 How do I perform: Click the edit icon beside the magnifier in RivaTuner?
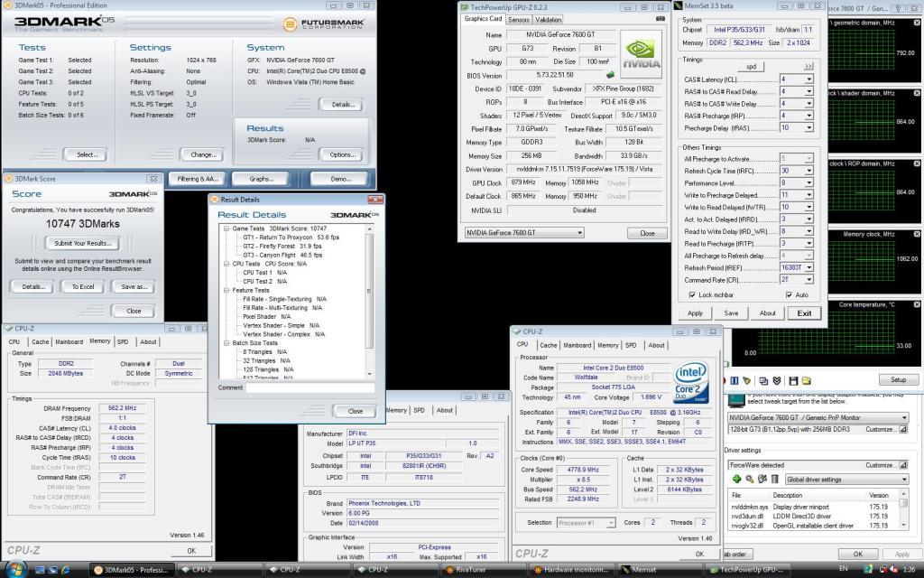[762, 479]
